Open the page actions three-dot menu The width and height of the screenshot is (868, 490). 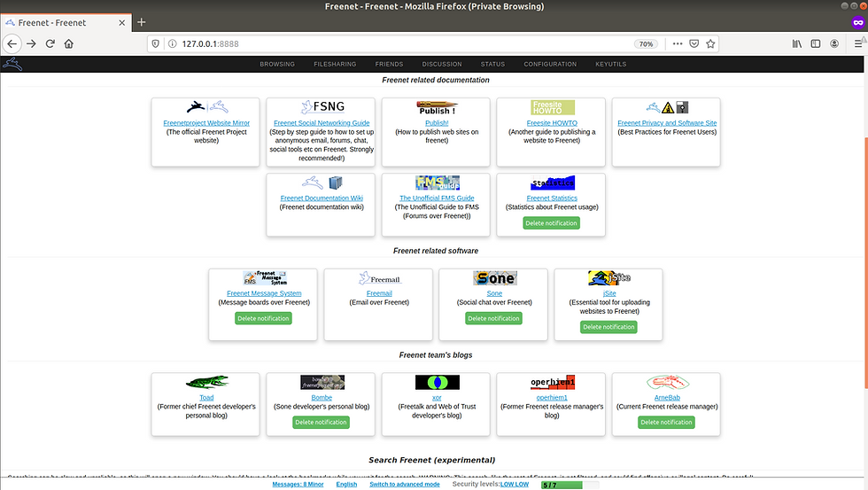click(x=677, y=43)
